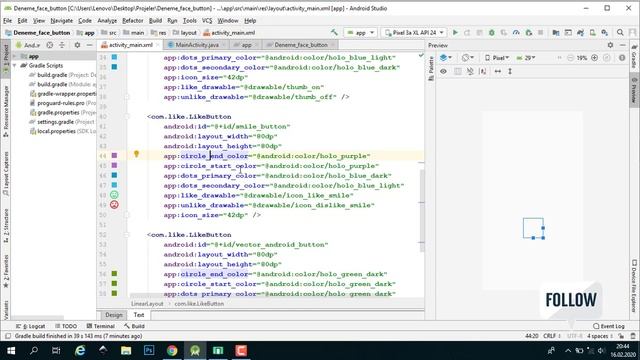Open the Event Log button
This screenshot has width=640, height=360.
point(609,326)
